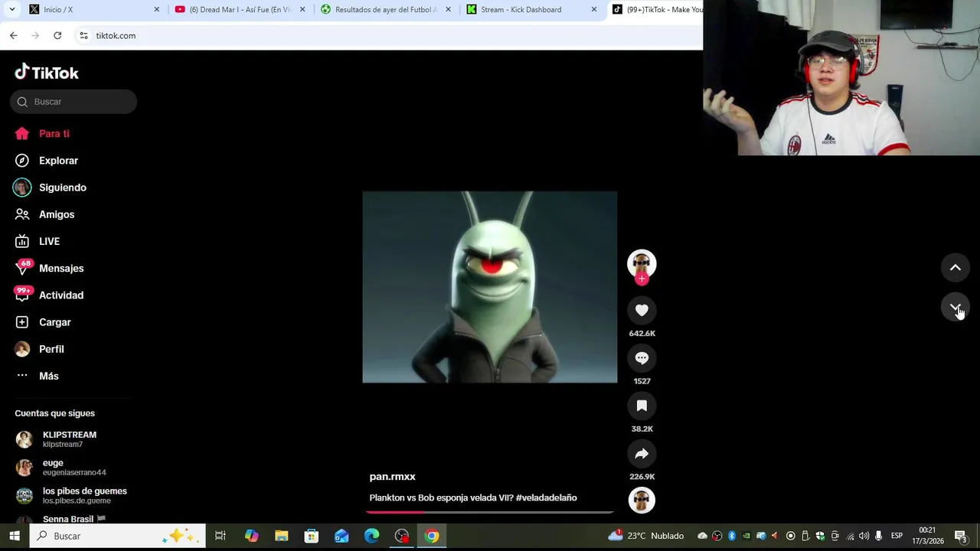Open comments with the speech bubble icon
The width and height of the screenshot is (980, 551).
click(x=642, y=357)
